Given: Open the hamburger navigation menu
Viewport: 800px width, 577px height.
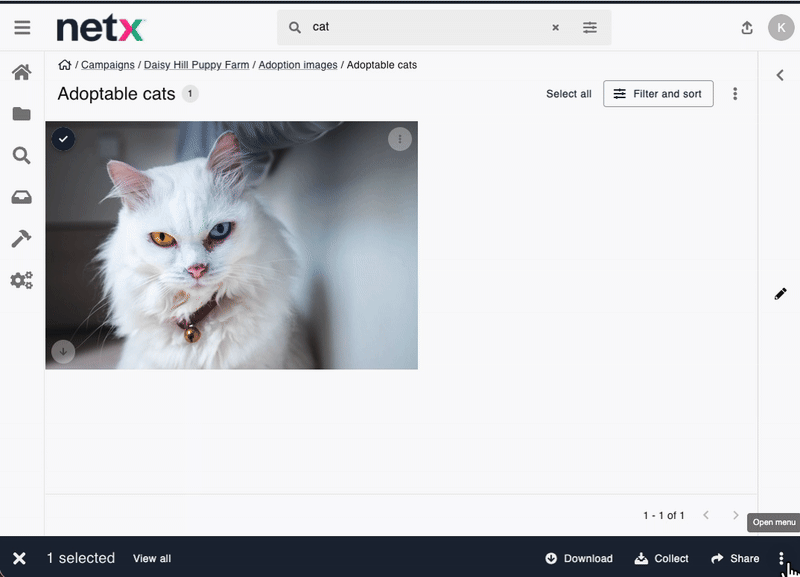Looking at the screenshot, I should click(22, 28).
